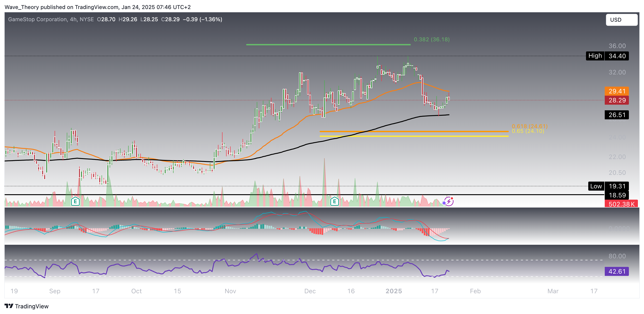
Task: Open the USD currency selector
Action: [621, 20]
